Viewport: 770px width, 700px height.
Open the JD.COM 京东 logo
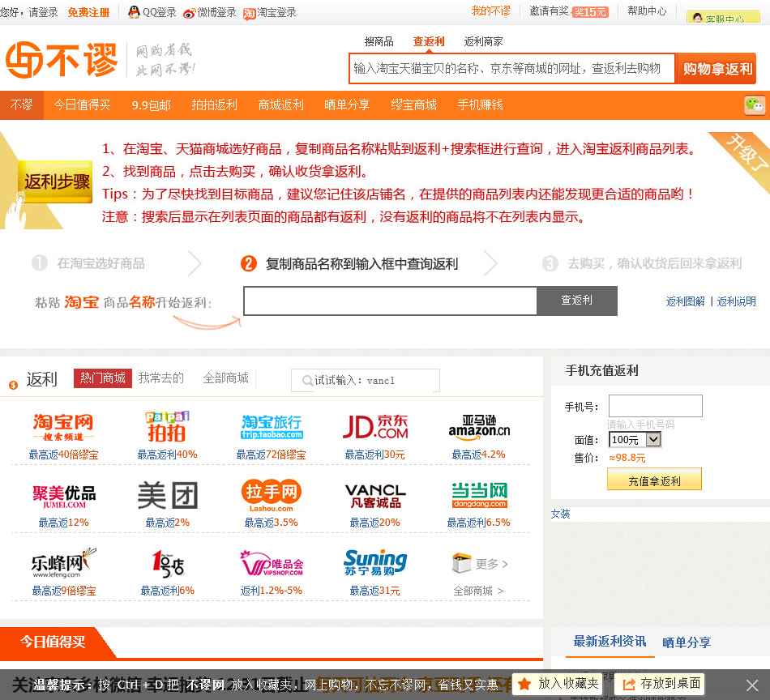click(x=375, y=426)
